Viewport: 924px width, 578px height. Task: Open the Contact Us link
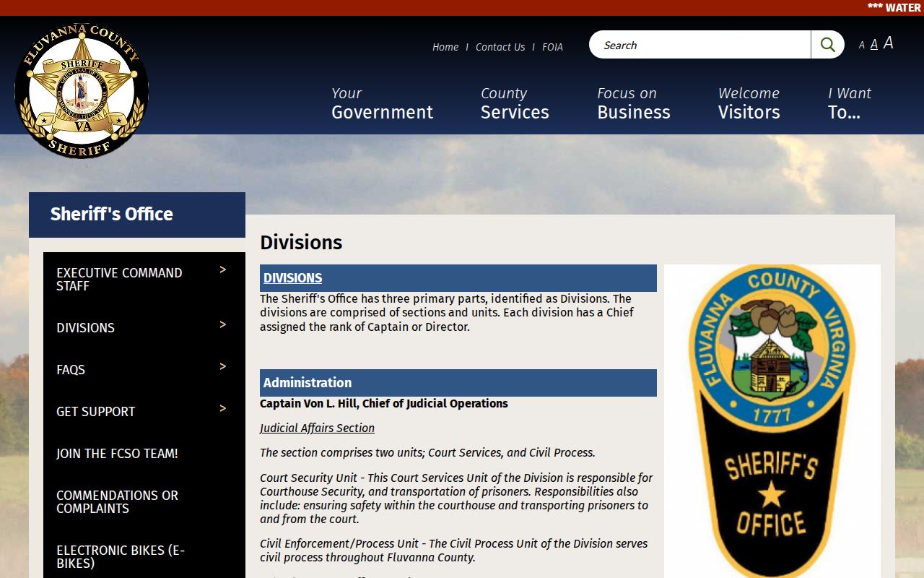(x=500, y=47)
